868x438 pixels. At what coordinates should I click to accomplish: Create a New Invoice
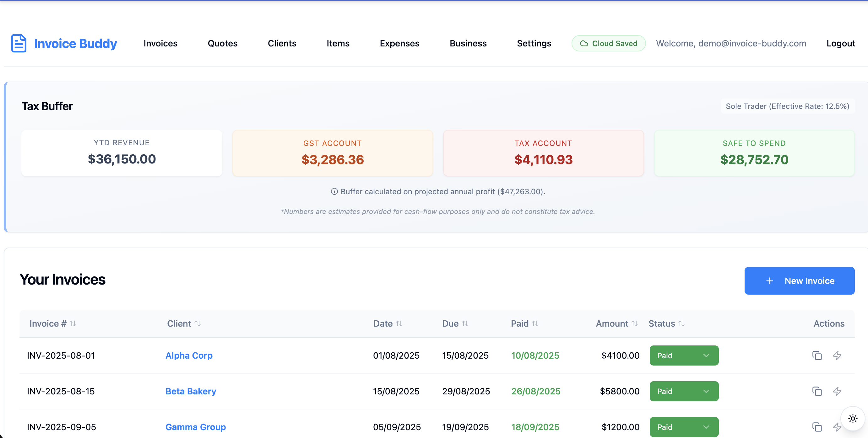coord(799,281)
